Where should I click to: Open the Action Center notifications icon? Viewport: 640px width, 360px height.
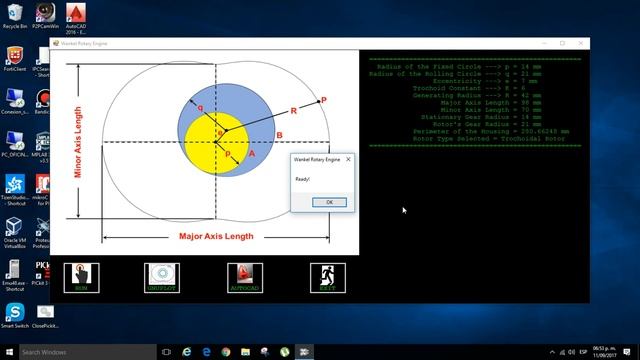(x=627, y=352)
